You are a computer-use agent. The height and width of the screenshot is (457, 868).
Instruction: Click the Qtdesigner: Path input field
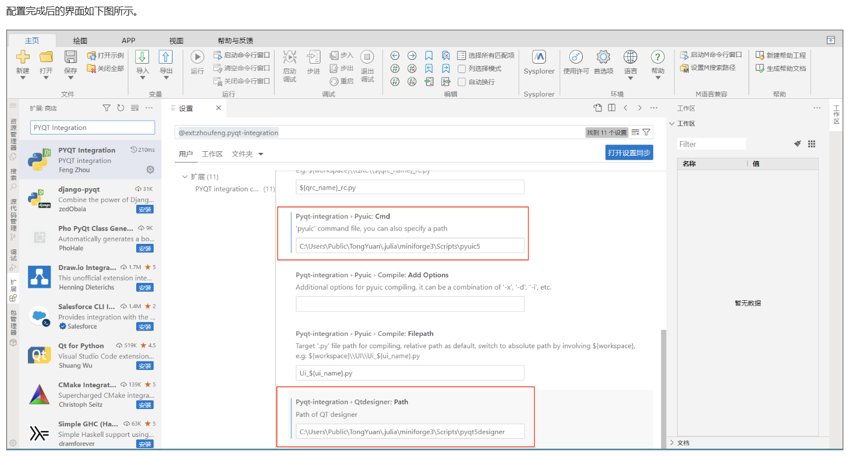[410, 431]
